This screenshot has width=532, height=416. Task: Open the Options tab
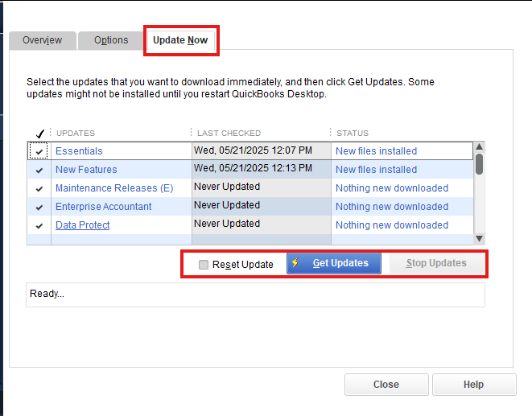click(x=111, y=40)
